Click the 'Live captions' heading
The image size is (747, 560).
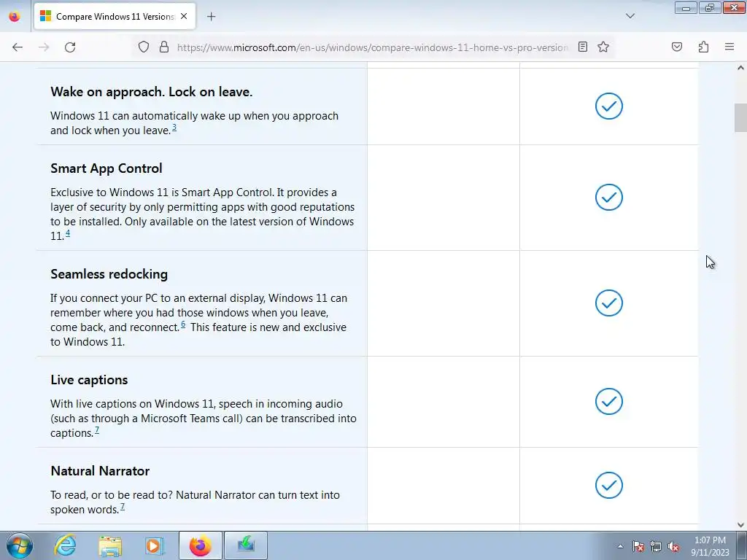point(89,380)
